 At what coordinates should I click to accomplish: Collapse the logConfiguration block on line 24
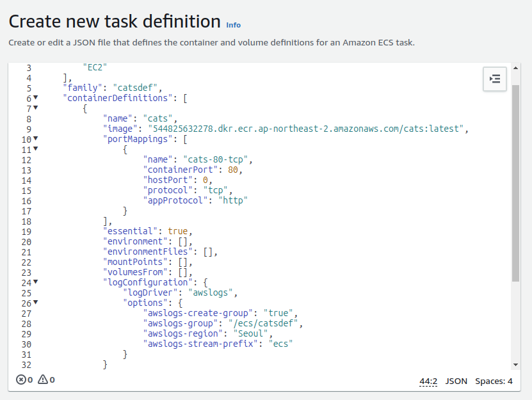coord(35,282)
